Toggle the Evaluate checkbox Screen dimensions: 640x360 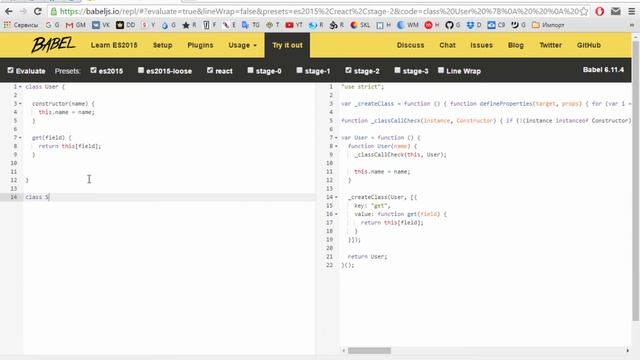[x=11, y=70]
